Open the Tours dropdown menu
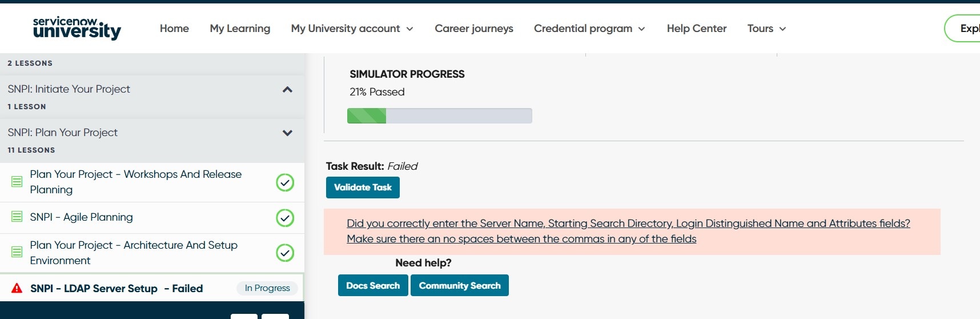This screenshot has width=980, height=319. (x=767, y=29)
